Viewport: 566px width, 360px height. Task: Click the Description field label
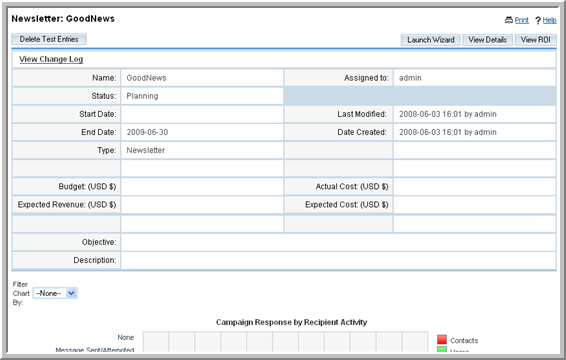click(95, 260)
